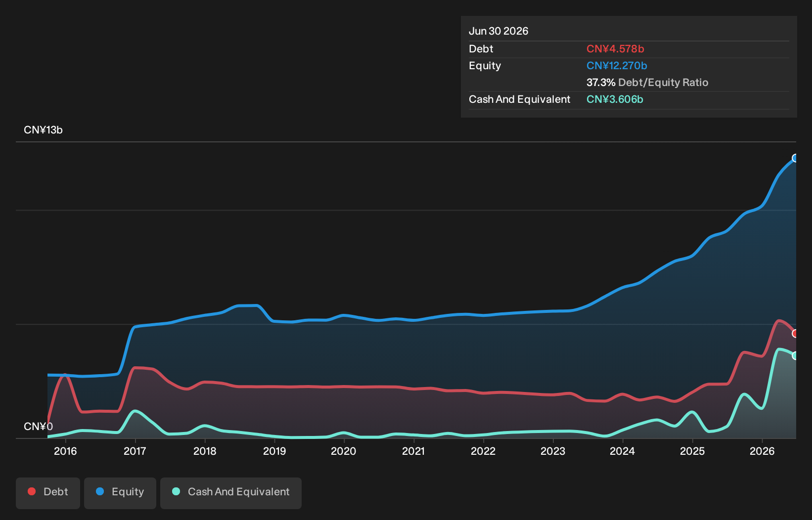Toggle the Cash And Equivalent legend button
The height and width of the screenshot is (520, 812).
coord(231,493)
